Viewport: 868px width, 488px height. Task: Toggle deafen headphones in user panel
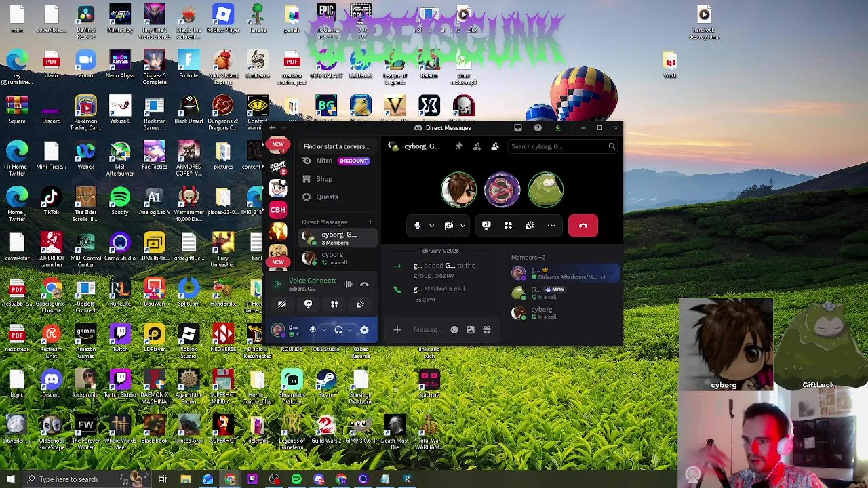pyautogui.click(x=338, y=330)
